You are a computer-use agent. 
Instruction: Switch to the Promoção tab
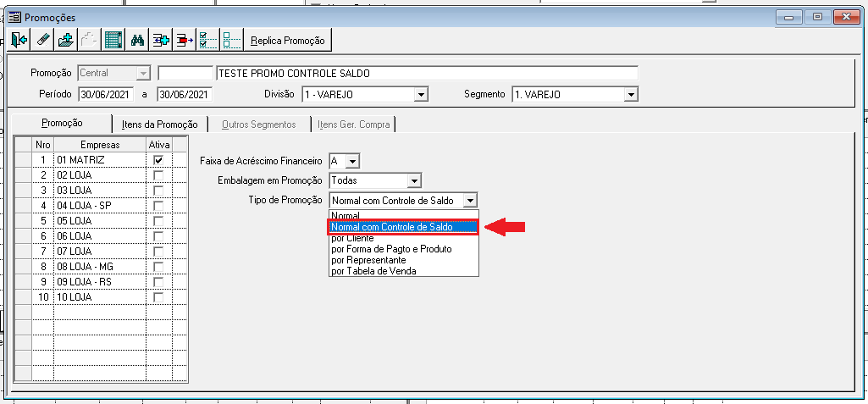(x=62, y=123)
